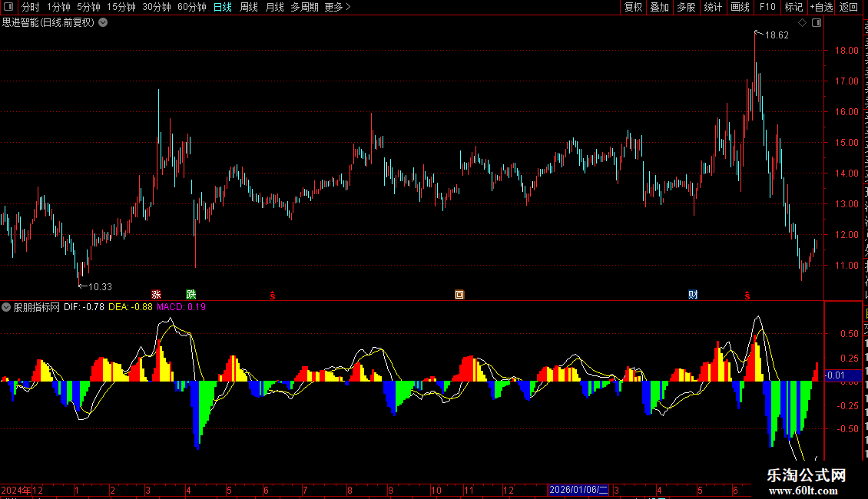Click the 11.00 price axis label
The height and width of the screenshot is (499, 868).
click(846, 266)
